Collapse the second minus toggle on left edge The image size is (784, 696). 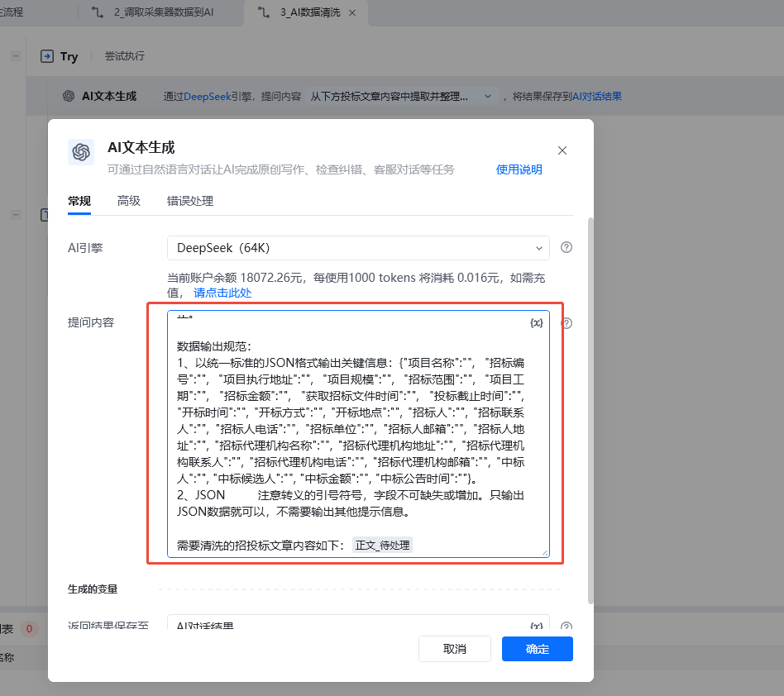tap(15, 215)
